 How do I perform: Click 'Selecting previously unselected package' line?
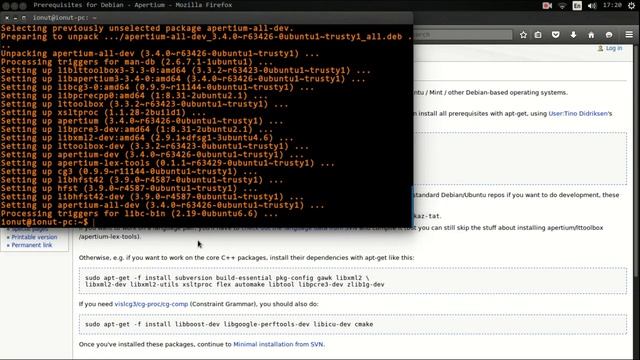tap(147, 28)
